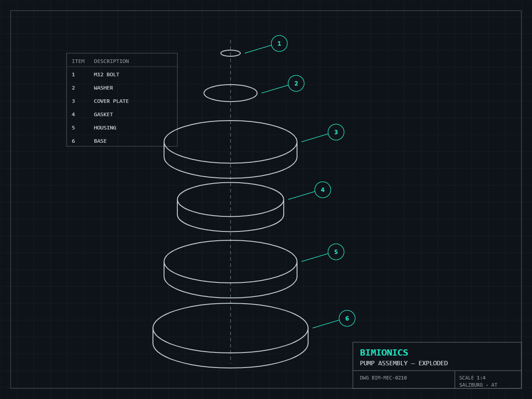The width and height of the screenshot is (532, 399).
Task: Select the washer ellipse part
Action: pos(231,93)
